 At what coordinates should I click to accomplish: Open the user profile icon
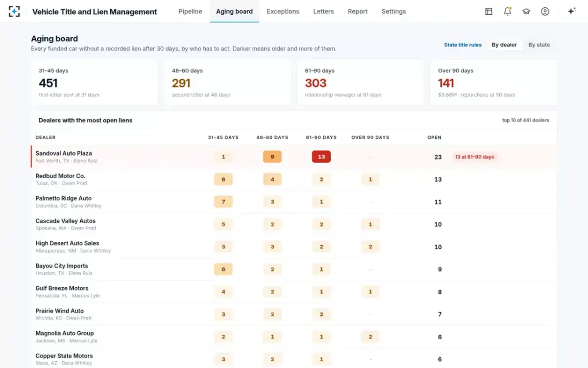coord(545,11)
